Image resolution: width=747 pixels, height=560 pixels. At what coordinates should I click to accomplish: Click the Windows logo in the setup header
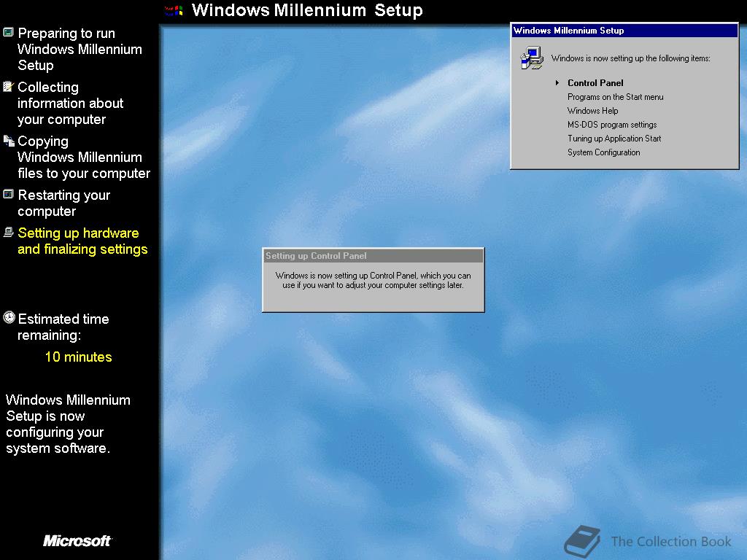(174, 10)
